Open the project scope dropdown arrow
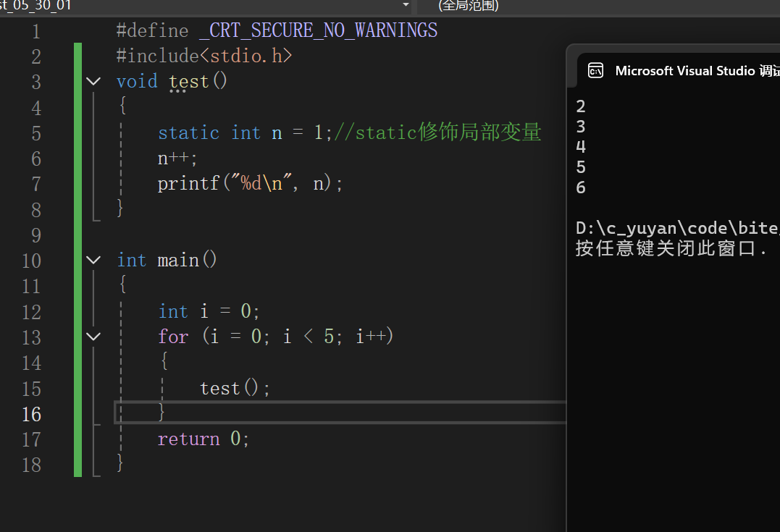 pyautogui.click(x=406, y=5)
